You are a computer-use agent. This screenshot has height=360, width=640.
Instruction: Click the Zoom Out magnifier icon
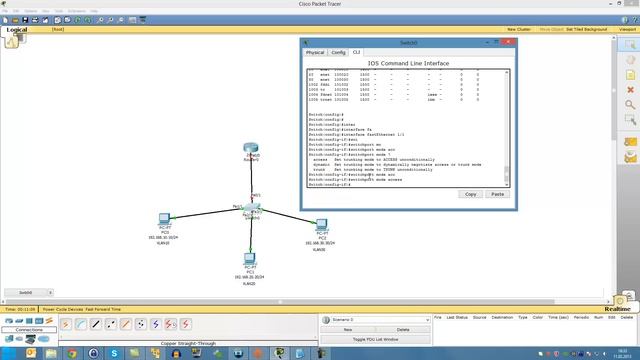pyautogui.click(x=121, y=20)
